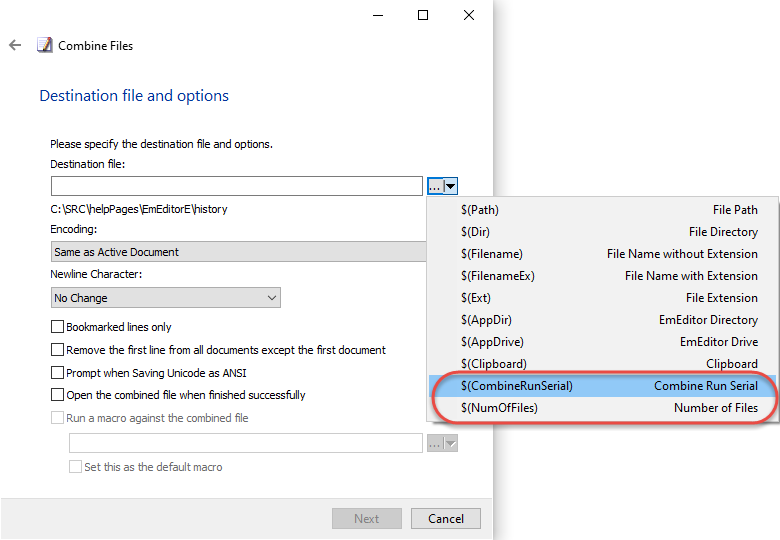Screen dimensions: 780x540
Task: Maximize the Combine Files window
Action: pyautogui.click(x=423, y=15)
